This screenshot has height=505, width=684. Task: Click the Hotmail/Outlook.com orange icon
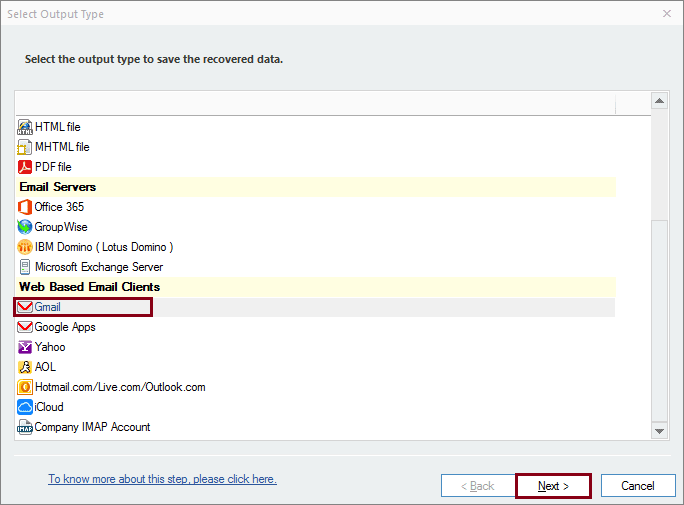click(x=25, y=387)
